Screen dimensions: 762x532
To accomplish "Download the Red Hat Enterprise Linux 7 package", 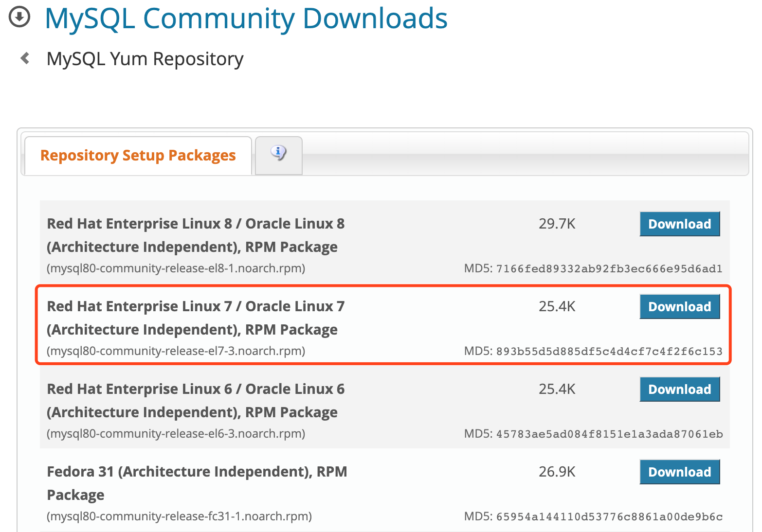I will pyautogui.click(x=680, y=306).
